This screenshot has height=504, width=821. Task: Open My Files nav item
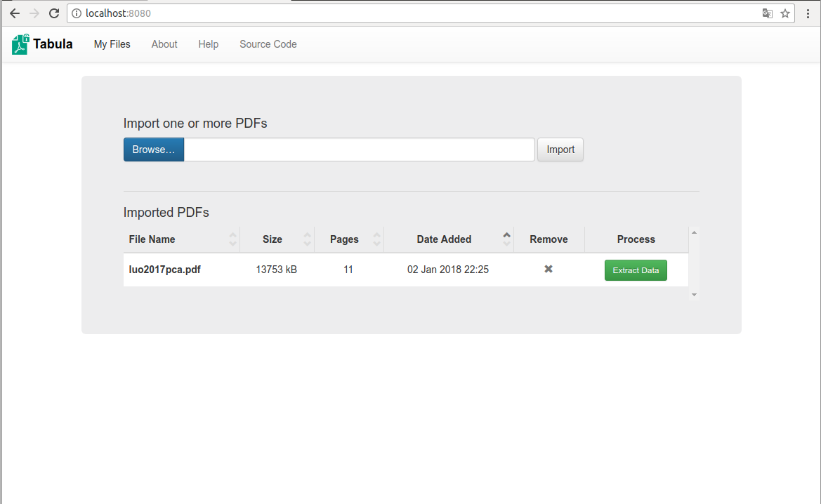click(x=112, y=44)
